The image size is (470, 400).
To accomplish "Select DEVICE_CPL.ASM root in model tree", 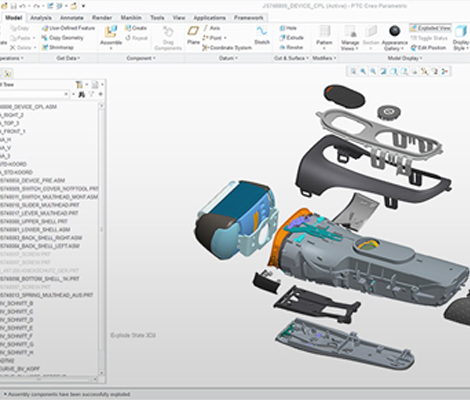I will pos(28,107).
